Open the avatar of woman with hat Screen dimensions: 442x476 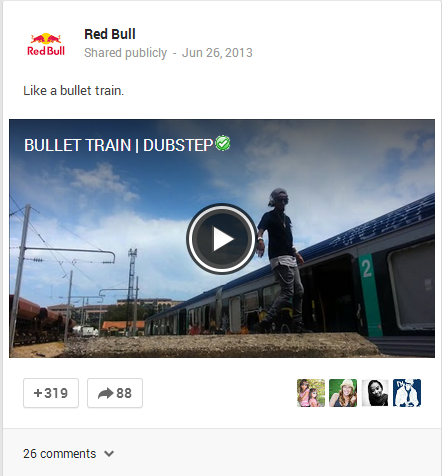[343, 393]
